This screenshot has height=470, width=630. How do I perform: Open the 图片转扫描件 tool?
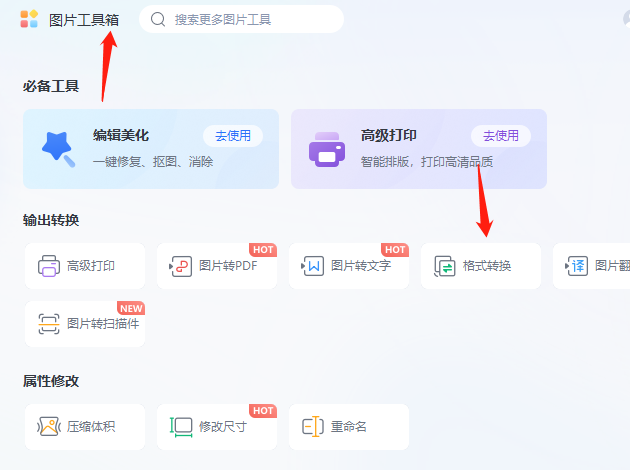point(85,324)
